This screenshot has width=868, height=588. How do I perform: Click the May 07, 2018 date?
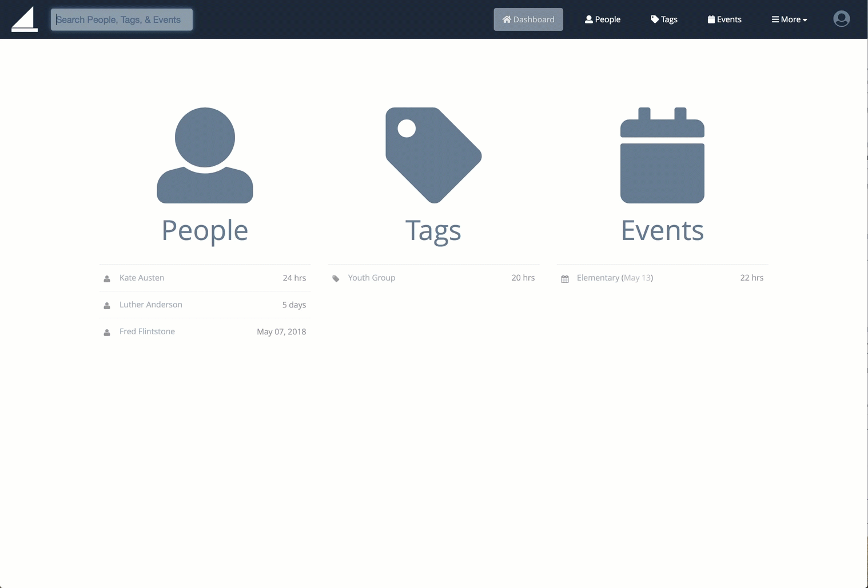[281, 331]
